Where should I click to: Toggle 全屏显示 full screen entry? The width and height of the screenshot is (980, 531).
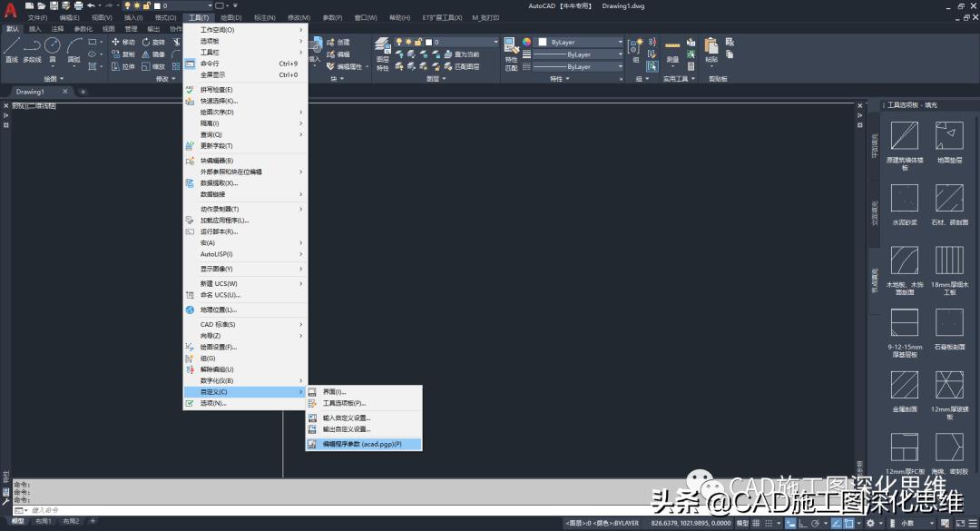[246, 74]
